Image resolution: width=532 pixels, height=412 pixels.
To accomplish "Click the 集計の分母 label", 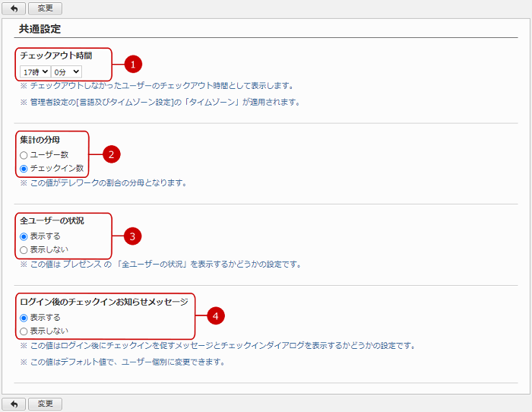I will (40, 139).
